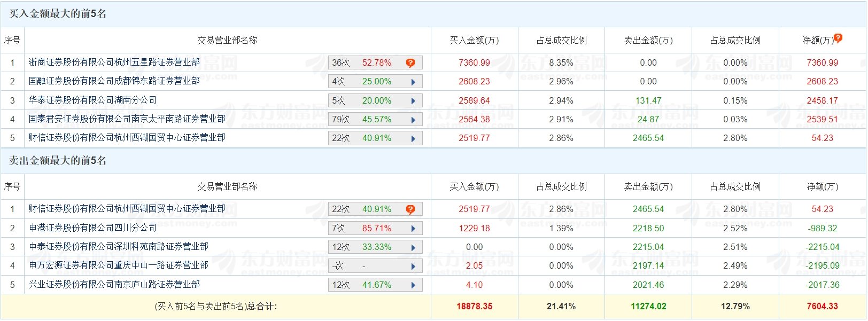Open 申港证券股份有限公司四川分公司 link
Image resolution: width=868 pixels, height=321 pixels.
93,228
